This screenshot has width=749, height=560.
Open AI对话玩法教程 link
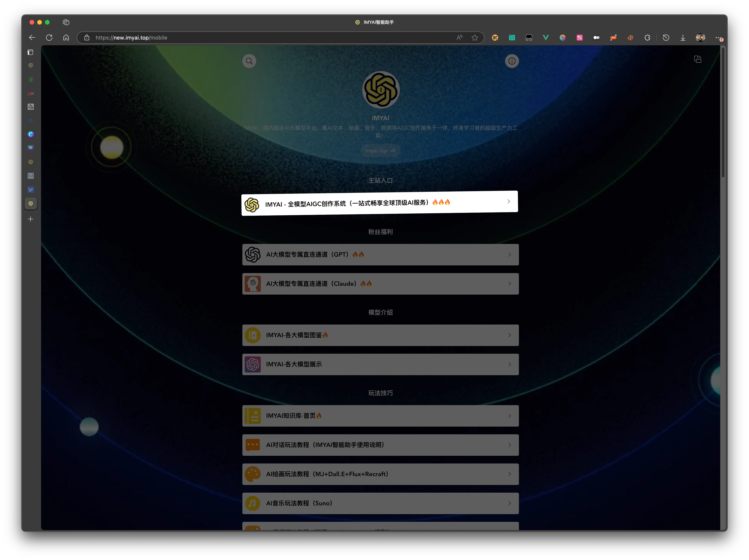click(380, 445)
